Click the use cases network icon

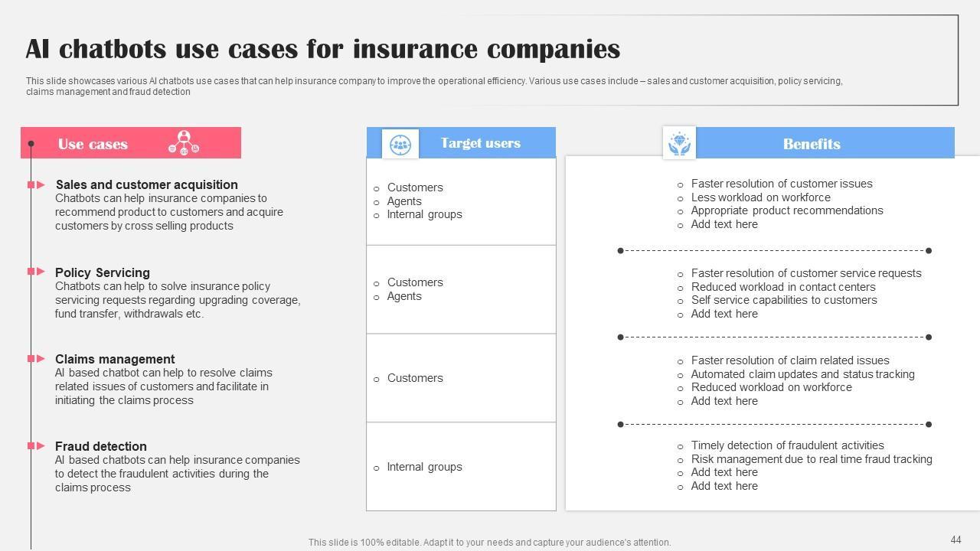click(183, 143)
